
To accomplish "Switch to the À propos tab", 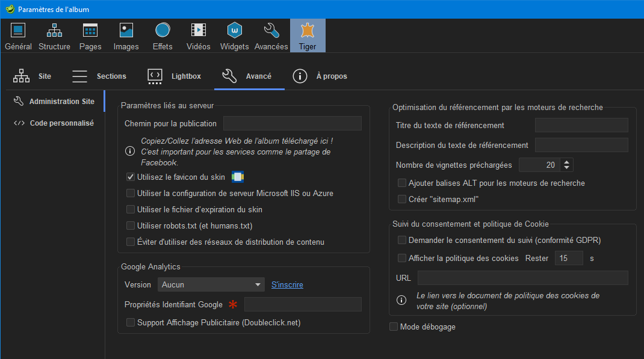I will pyautogui.click(x=324, y=76).
